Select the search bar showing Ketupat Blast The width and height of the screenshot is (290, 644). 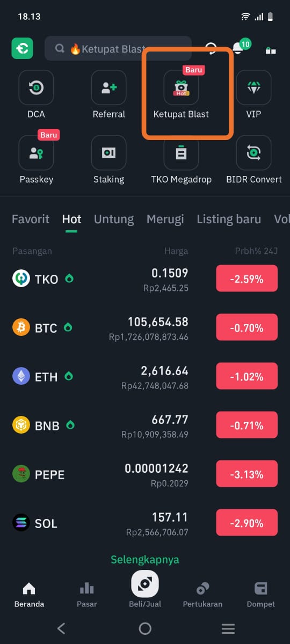click(x=118, y=49)
